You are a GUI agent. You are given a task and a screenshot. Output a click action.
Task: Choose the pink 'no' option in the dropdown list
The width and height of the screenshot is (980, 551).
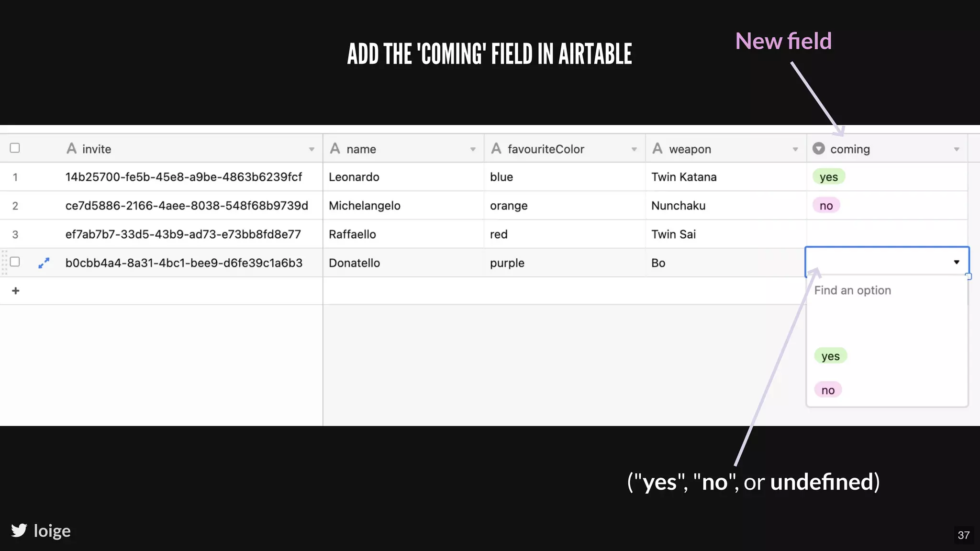coord(828,390)
